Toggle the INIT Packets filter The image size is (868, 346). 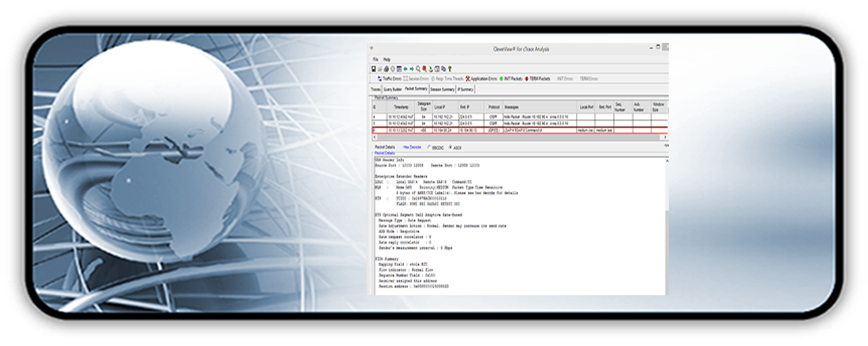[x=511, y=79]
